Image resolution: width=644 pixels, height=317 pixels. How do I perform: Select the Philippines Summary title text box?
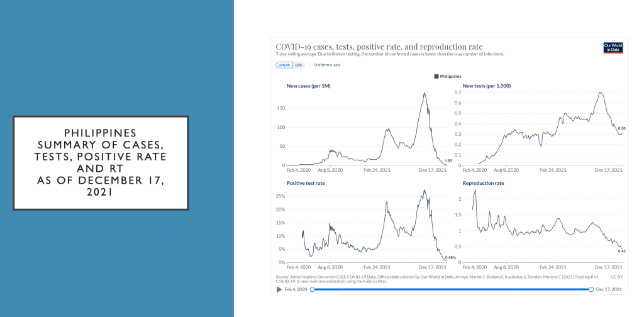(101, 163)
